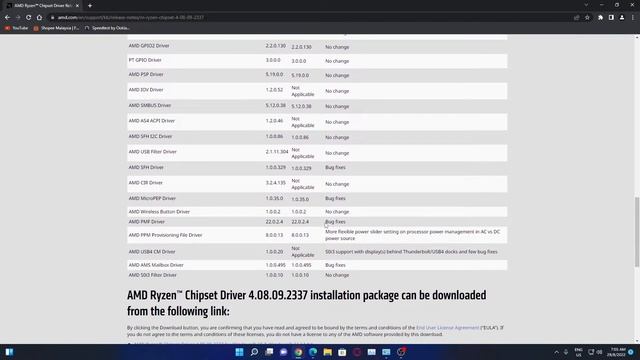Switch to Google Chrome in the taskbar
This screenshot has width=640, height=360.
coord(298,352)
